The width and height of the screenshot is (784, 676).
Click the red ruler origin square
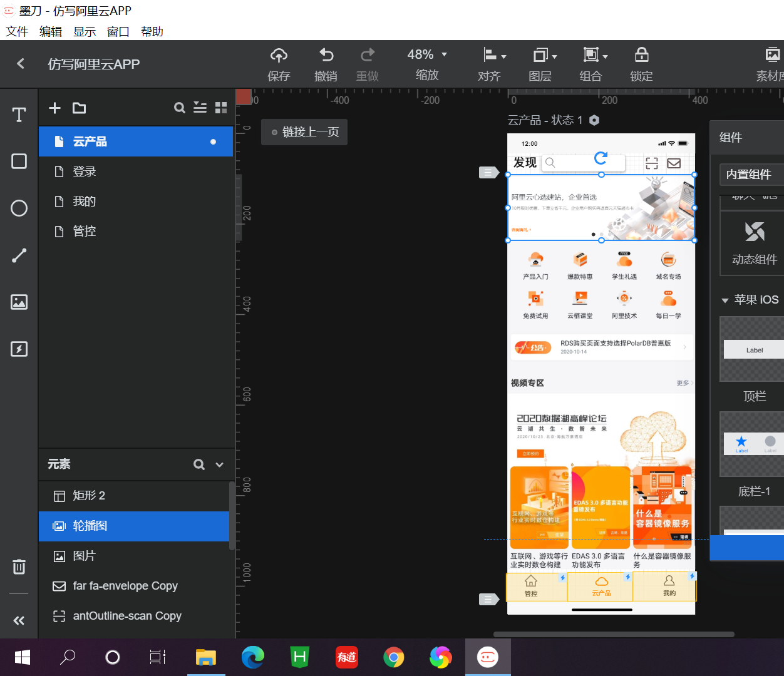click(244, 96)
